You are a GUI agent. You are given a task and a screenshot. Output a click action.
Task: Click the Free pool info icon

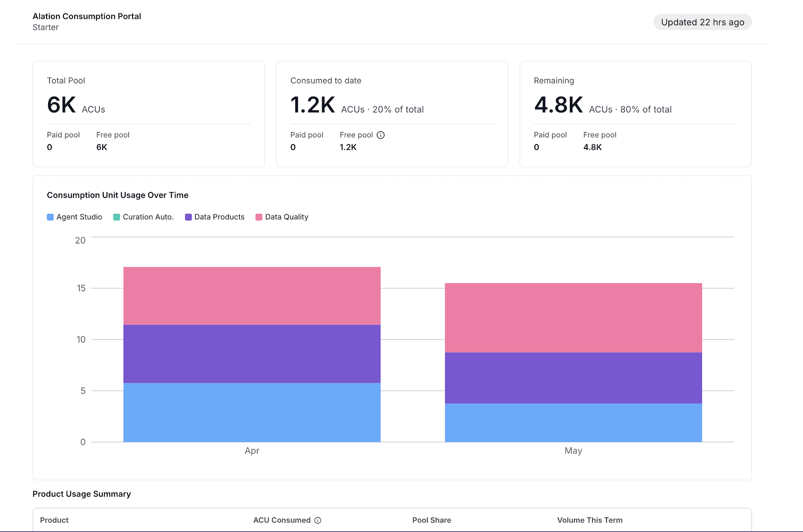coord(381,135)
